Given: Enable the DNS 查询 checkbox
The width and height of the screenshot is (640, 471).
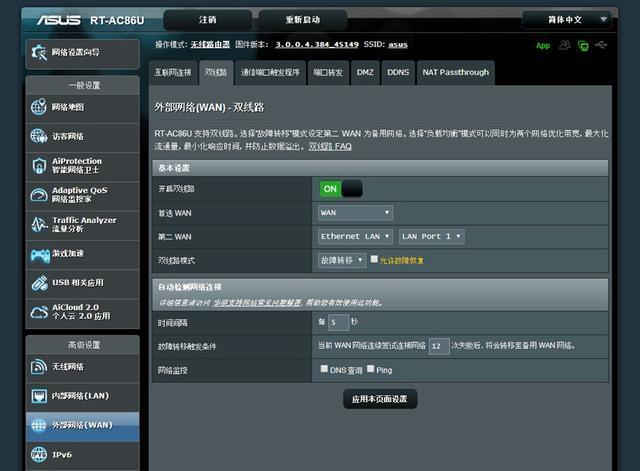Looking at the screenshot, I should coord(324,369).
